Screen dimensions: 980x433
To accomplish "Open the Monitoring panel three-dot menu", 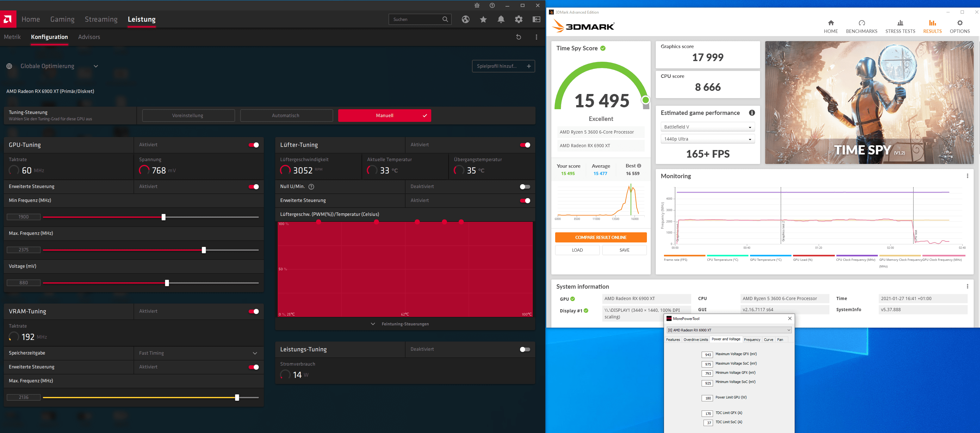I will [967, 176].
